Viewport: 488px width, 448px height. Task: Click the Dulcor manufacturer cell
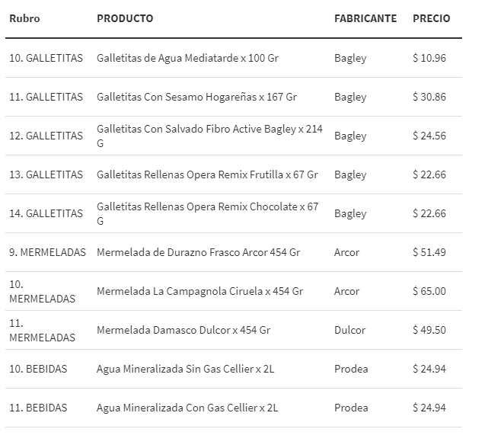pos(349,330)
